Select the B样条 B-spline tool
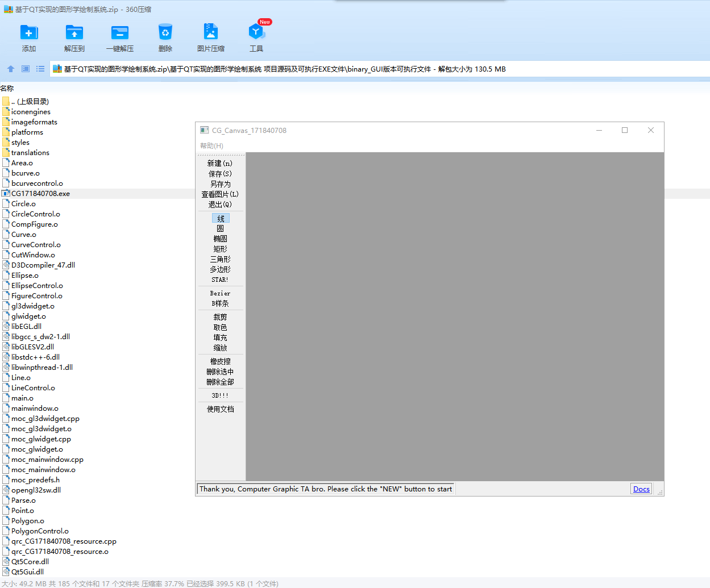The height and width of the screenshot is (588, 710). 220,303
